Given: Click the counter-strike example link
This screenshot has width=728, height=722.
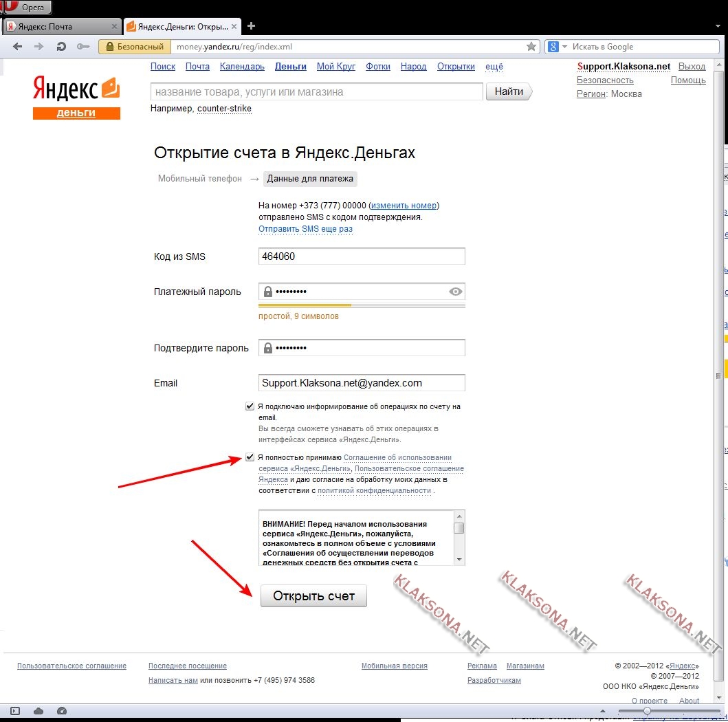Looking at the screenshot, I should click(x=224, y=109).
